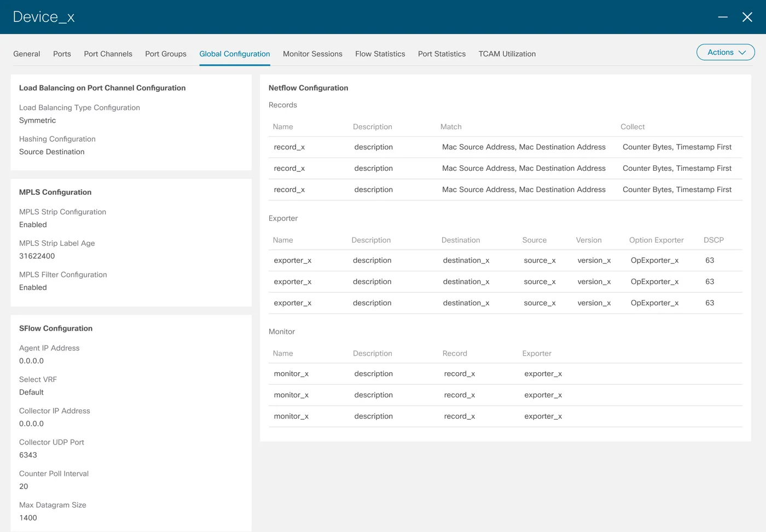Click the SFlow Configuration heading

(x=56, y=328)
